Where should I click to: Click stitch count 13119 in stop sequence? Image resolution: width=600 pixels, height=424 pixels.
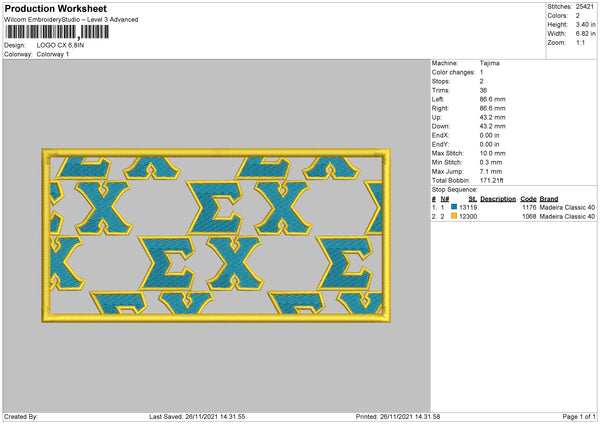click(468, 207)
